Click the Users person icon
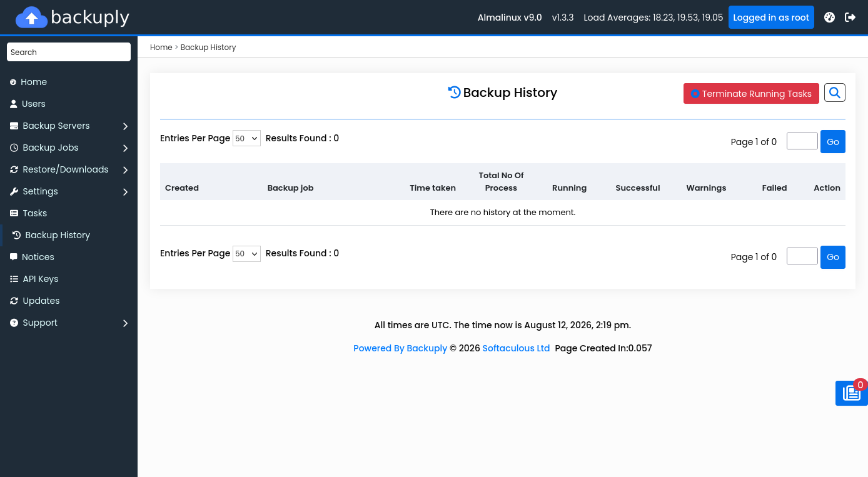The image size is (868, 477). (14, 104)
